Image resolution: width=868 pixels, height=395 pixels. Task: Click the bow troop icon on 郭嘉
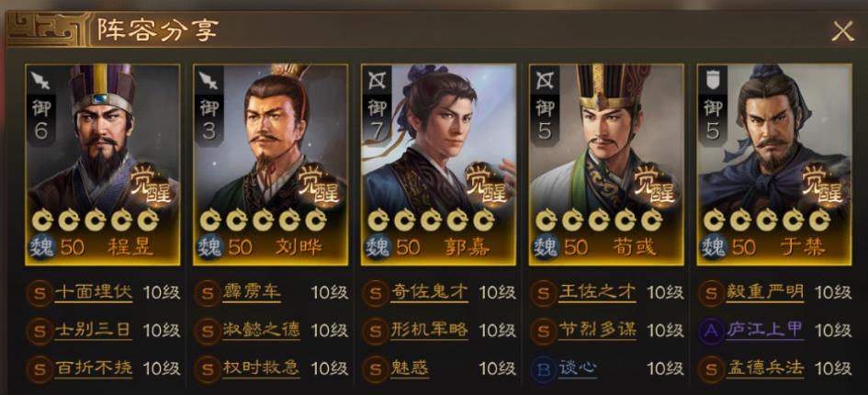point(377,81)
